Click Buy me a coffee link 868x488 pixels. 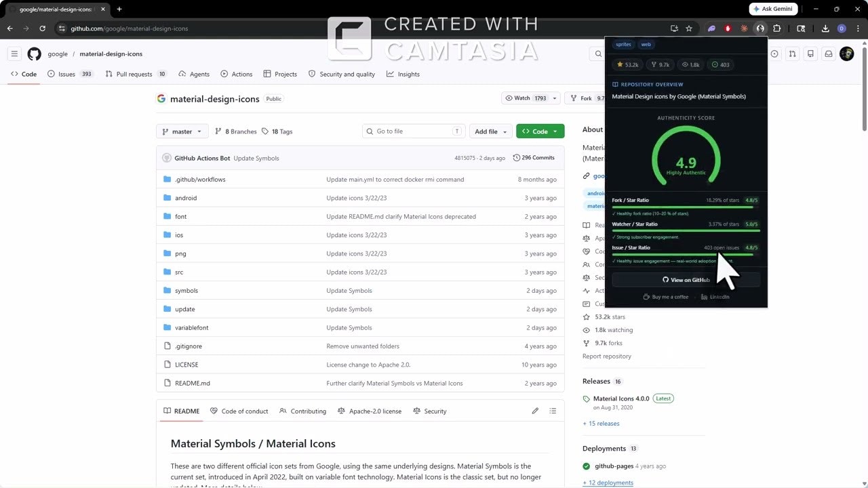[x=665, y=297]
